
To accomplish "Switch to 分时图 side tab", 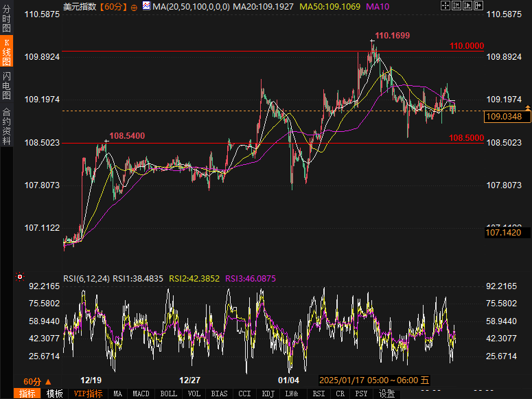I will 6,18.
